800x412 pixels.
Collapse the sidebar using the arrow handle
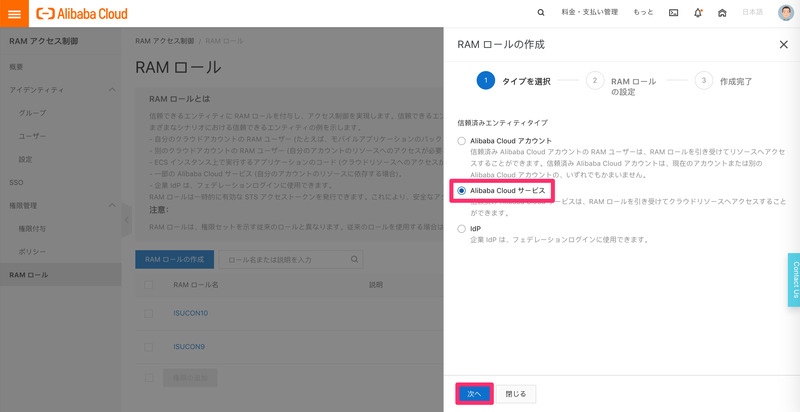coord(127,220)
